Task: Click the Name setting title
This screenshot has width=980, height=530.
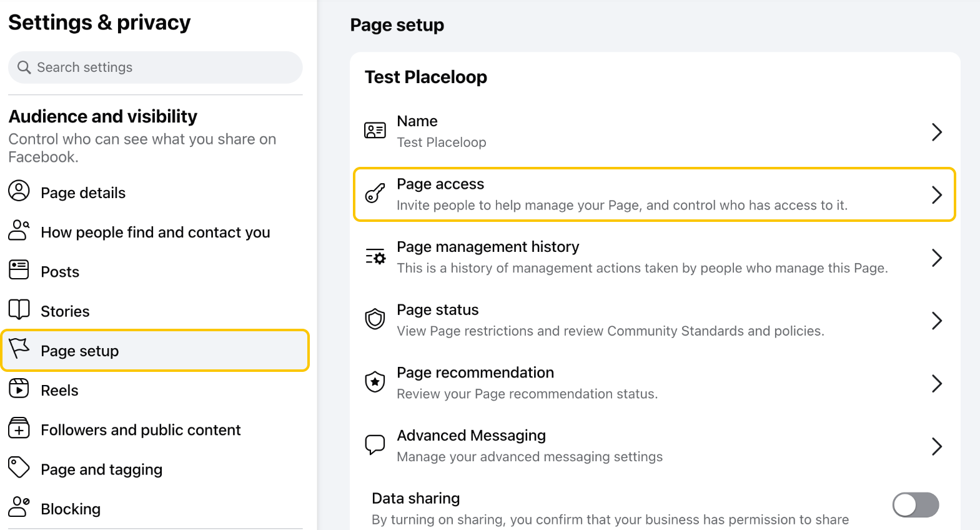Action: [417, 121]
